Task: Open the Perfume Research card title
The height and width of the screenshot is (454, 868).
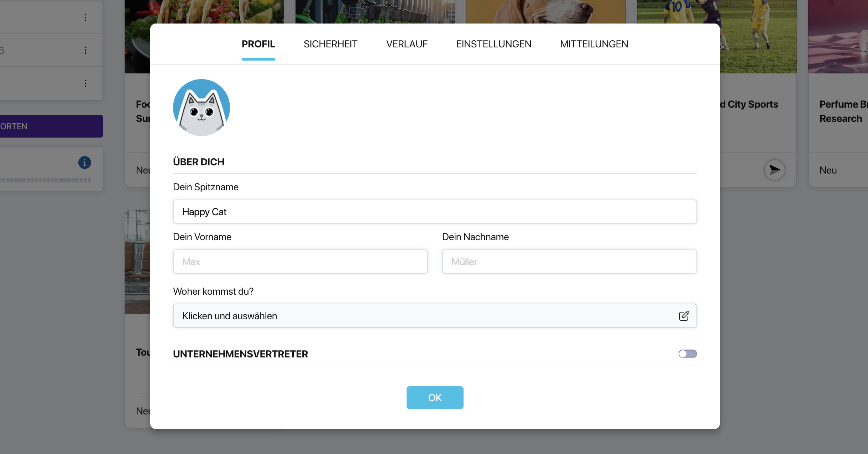Action: (844, 112)
